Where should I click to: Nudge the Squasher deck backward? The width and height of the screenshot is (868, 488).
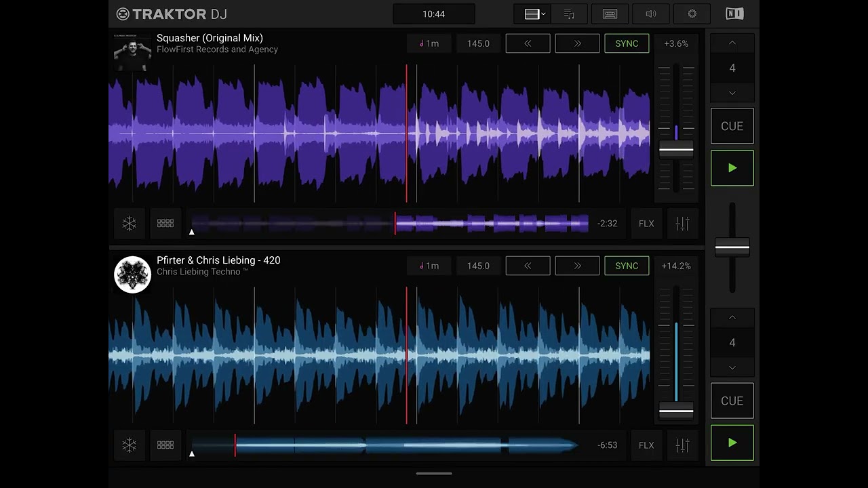click(x=528, y=43)
